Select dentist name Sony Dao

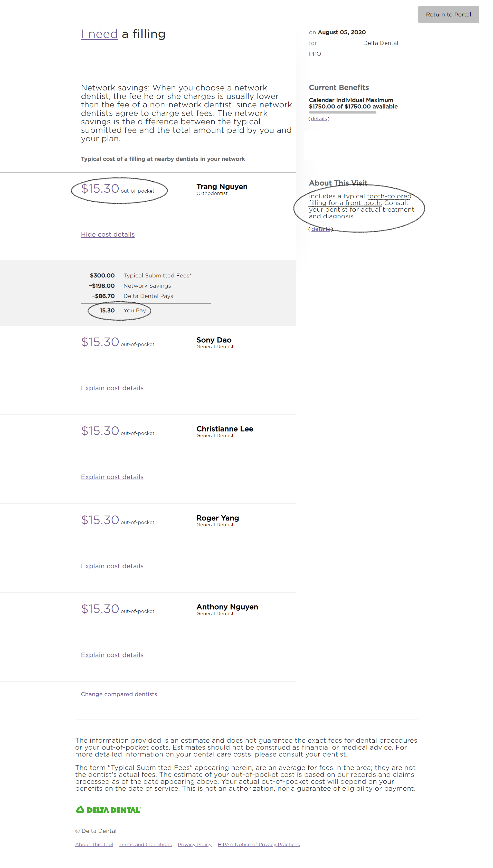[x=214, y=340]
